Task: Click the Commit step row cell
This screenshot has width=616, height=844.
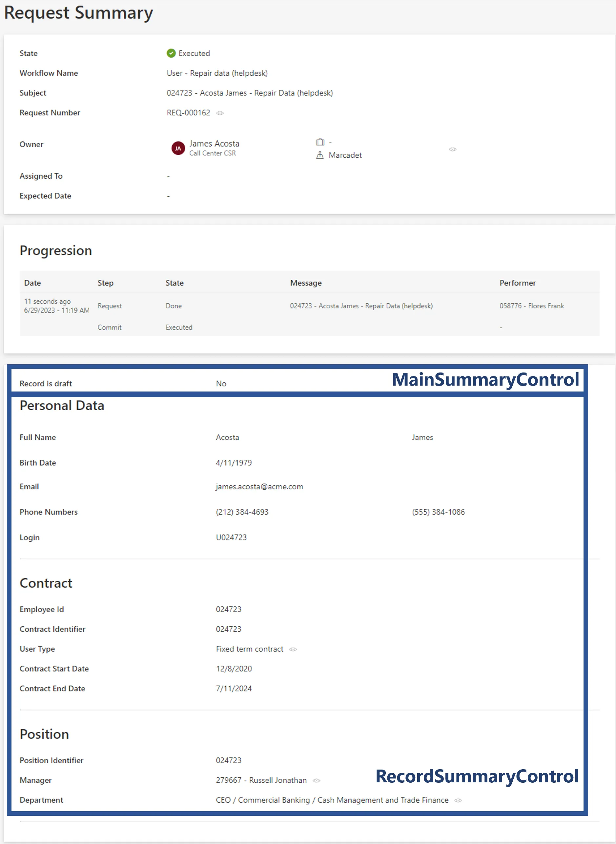Action: (x=110, y=327)
